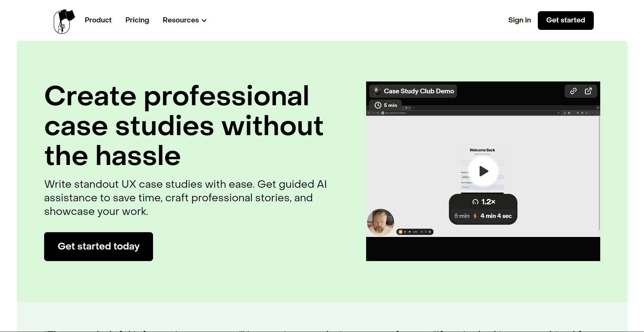Image resolution: width=644 pixels, height=332 pixels.
Task: Go to the Pricing page
Action: (x=137, y=20)
